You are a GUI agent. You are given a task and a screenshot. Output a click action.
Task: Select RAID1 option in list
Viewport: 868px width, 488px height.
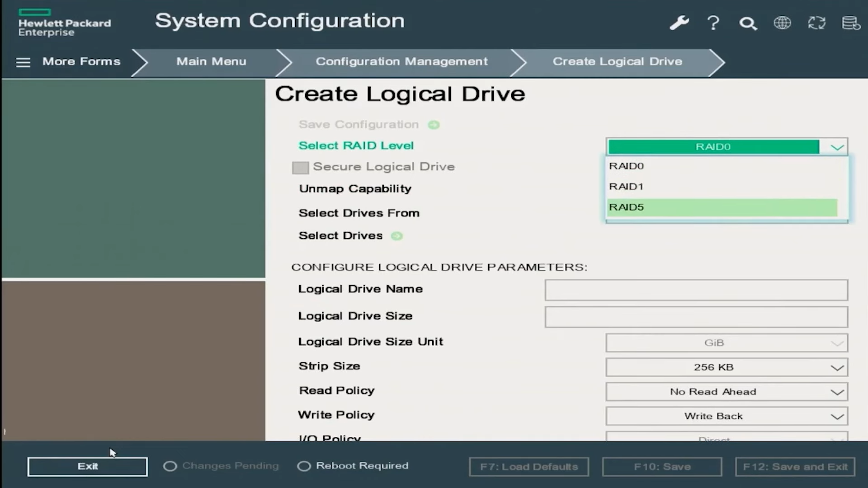click(x=722, y=187)
